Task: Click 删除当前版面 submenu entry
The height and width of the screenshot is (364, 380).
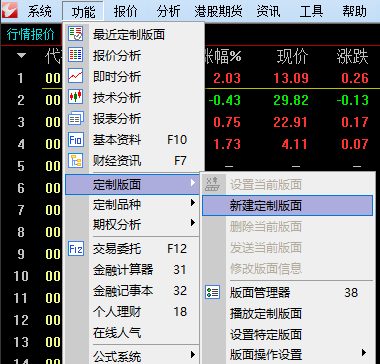Action: point(287,227)
